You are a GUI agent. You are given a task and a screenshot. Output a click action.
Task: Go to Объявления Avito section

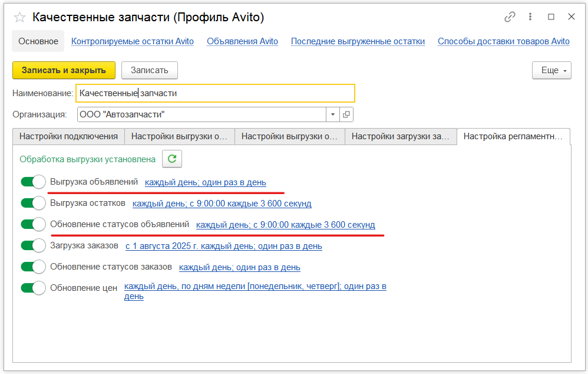(x=242, y=41)
